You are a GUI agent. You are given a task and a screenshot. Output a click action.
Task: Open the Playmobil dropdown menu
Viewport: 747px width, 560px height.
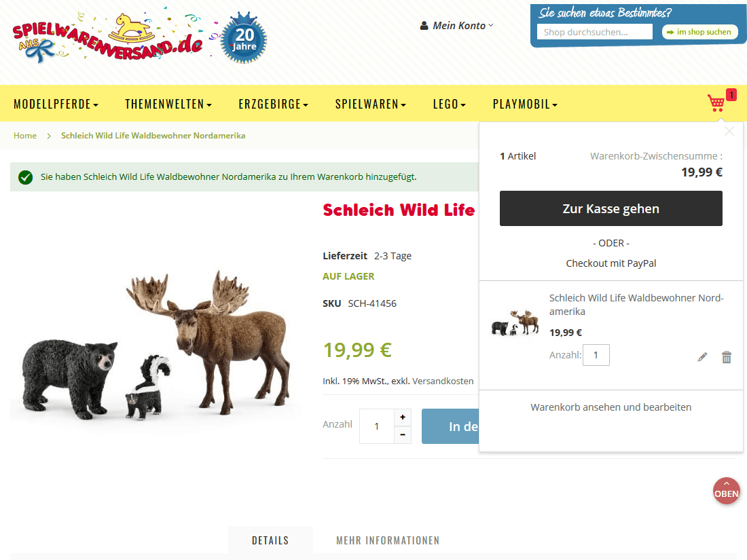[x=525, y=104]
